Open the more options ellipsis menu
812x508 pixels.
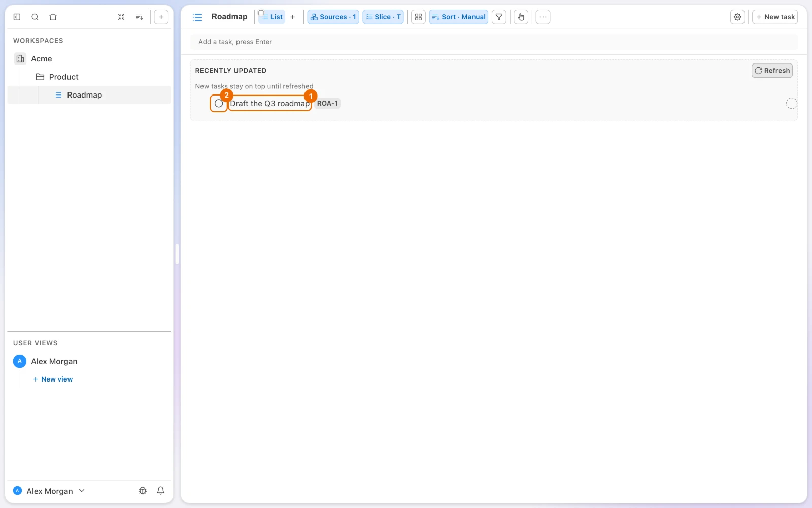point(543,17)
